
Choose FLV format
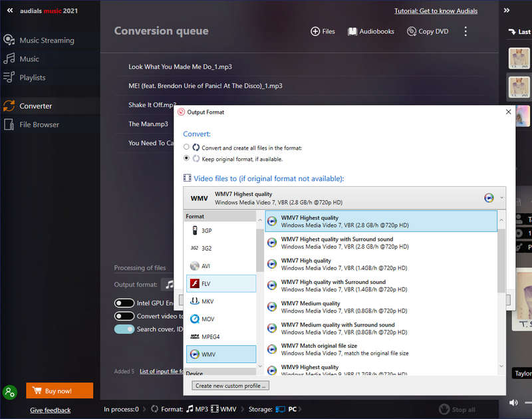pos(221,283)
